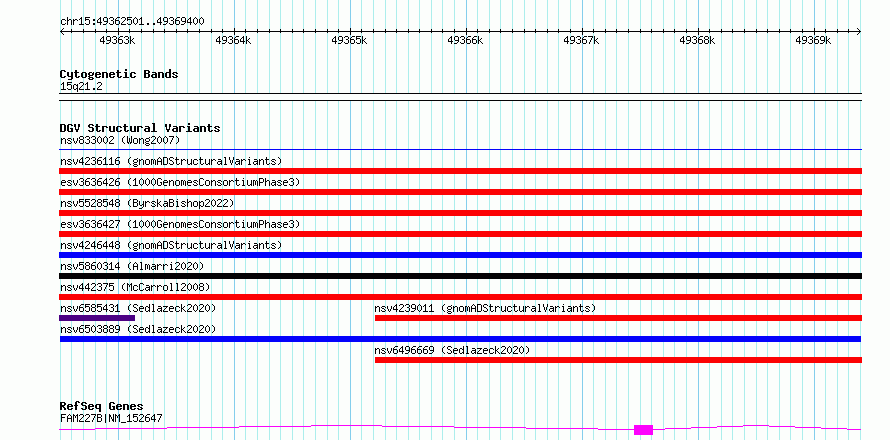This screenshot has width=890, height=440.
Task: Click the DGV Structural Variants track title
Action: [140, 128]
